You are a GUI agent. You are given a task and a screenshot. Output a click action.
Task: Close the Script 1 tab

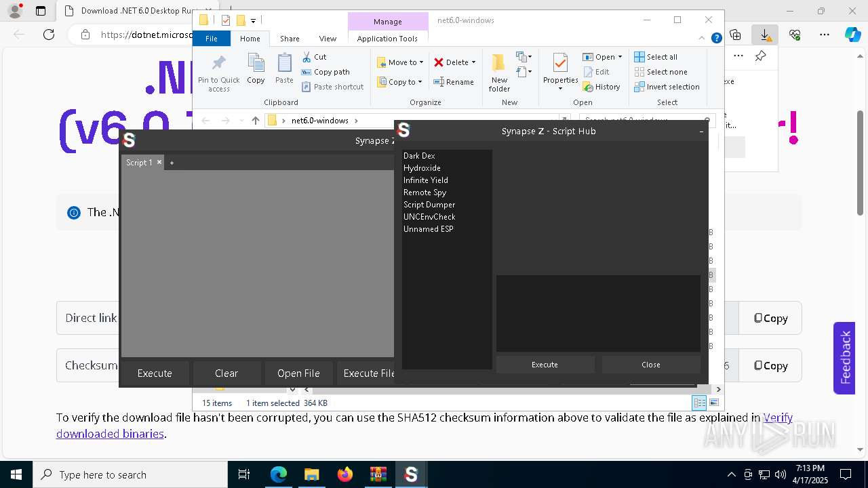[159, 162]
